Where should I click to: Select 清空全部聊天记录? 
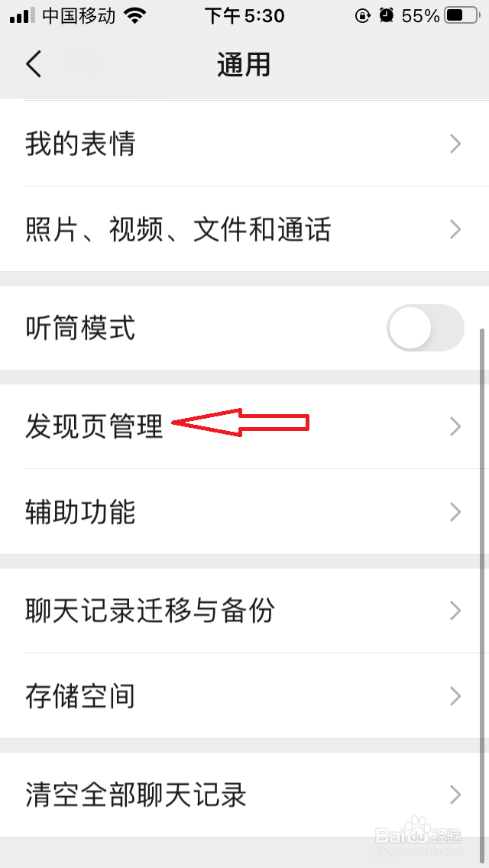244,795
